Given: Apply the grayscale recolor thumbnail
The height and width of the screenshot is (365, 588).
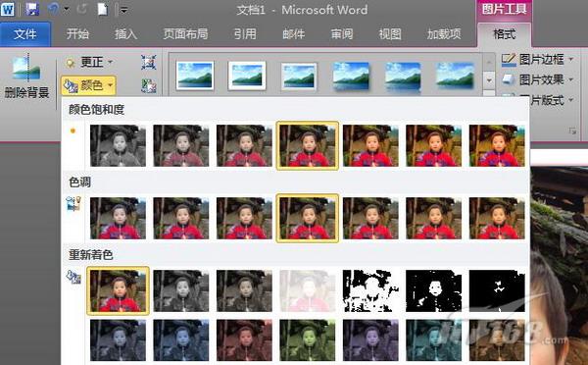Looking at the screenshot, I should (x=180, y=290).
